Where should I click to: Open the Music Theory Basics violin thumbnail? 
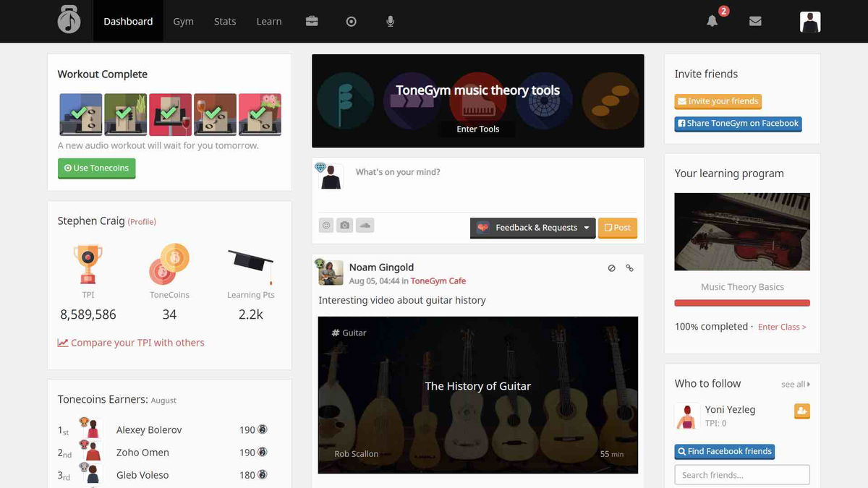[x=742, y=231]
